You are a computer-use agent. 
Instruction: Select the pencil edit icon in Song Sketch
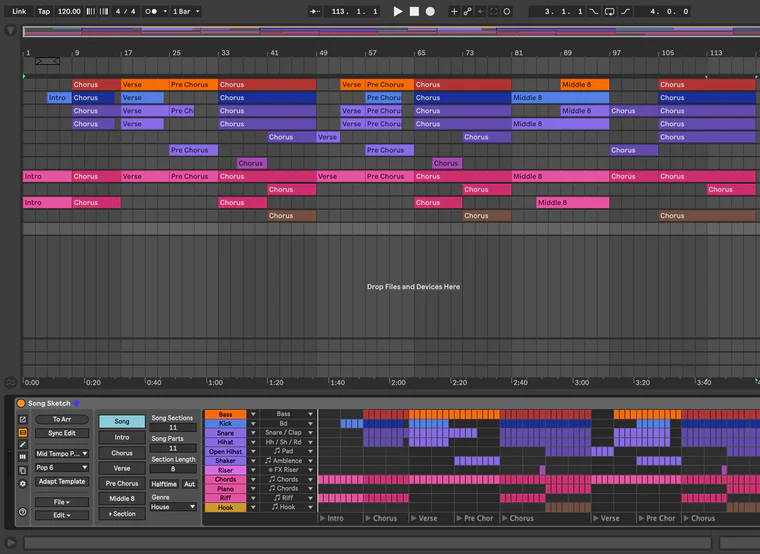point(22,444)
